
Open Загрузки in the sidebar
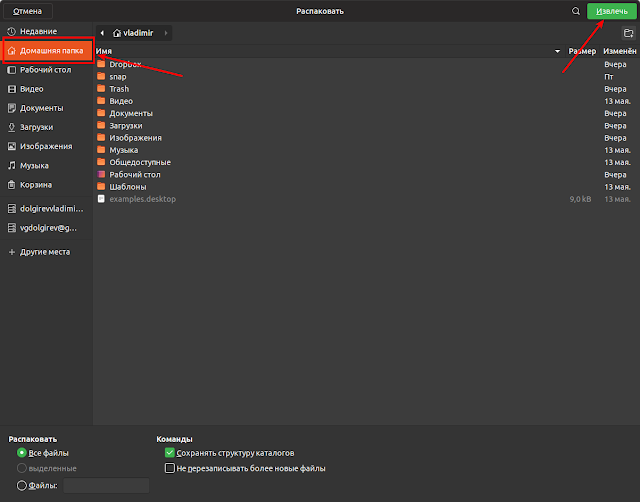coord(47,127)
